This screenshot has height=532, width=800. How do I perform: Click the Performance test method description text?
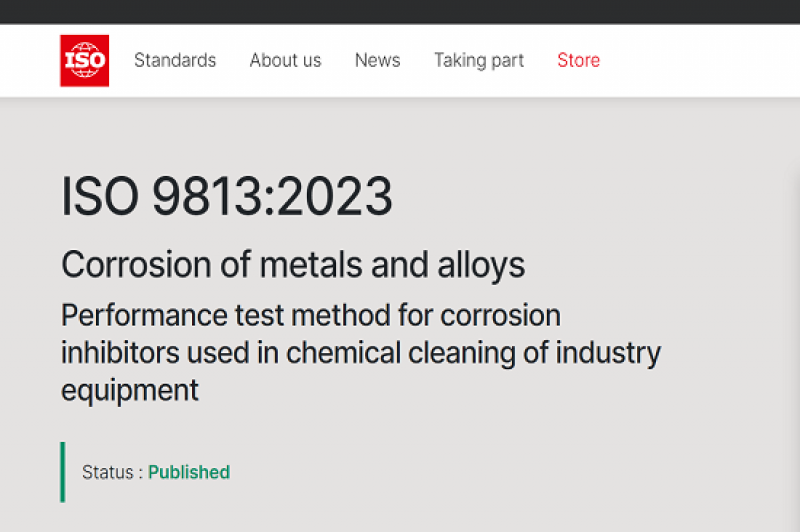[310, 316]
